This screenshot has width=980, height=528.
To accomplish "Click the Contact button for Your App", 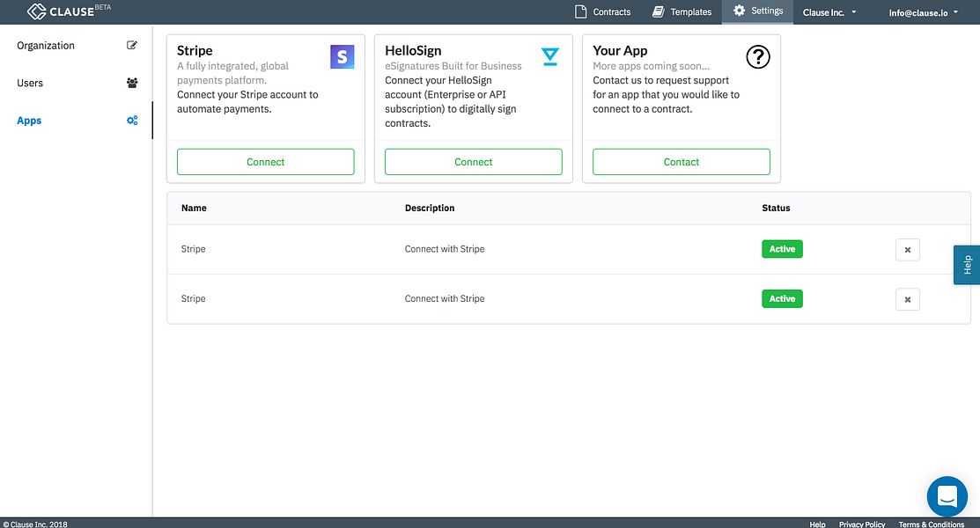I will pos(682,162).
